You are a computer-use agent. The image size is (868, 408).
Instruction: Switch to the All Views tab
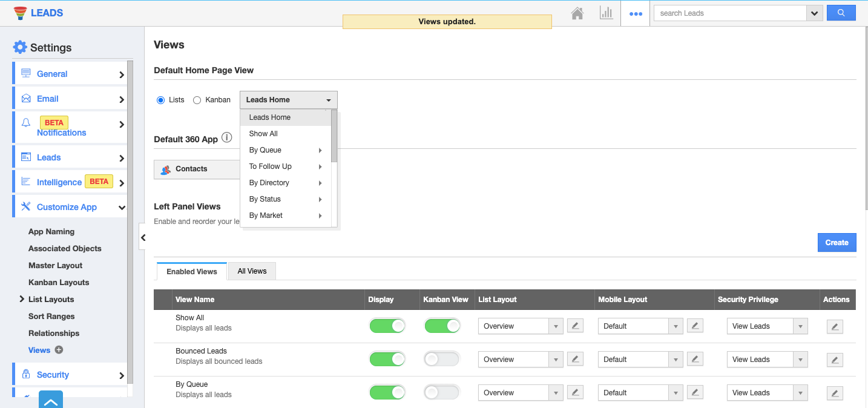click(252, 271)
